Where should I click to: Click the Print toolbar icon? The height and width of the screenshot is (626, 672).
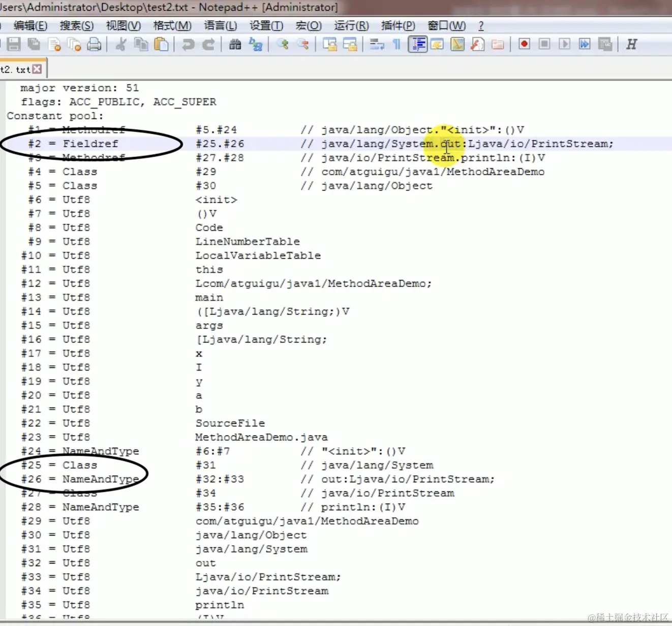pos(95,44)
